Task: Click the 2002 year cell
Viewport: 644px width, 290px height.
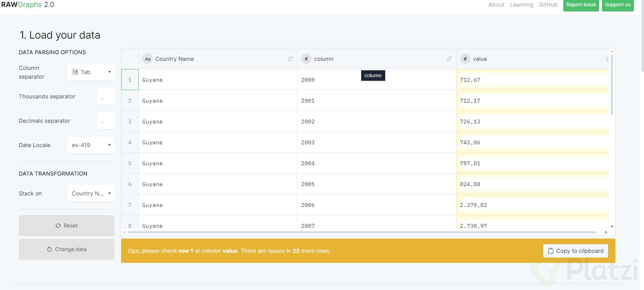Action: [x=377, y=121]
